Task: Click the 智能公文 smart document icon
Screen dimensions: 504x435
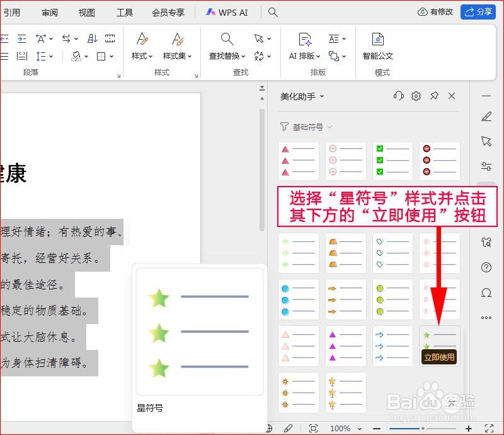Action: point(378,39)
